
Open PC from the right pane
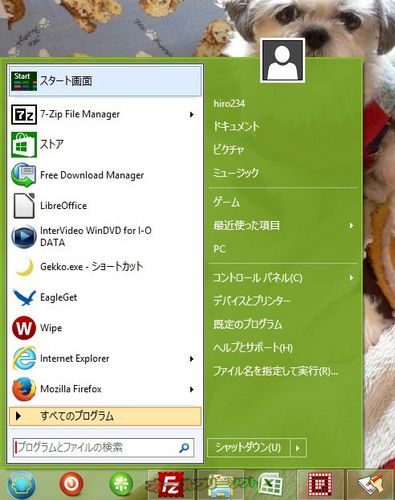tap(219, 249)
